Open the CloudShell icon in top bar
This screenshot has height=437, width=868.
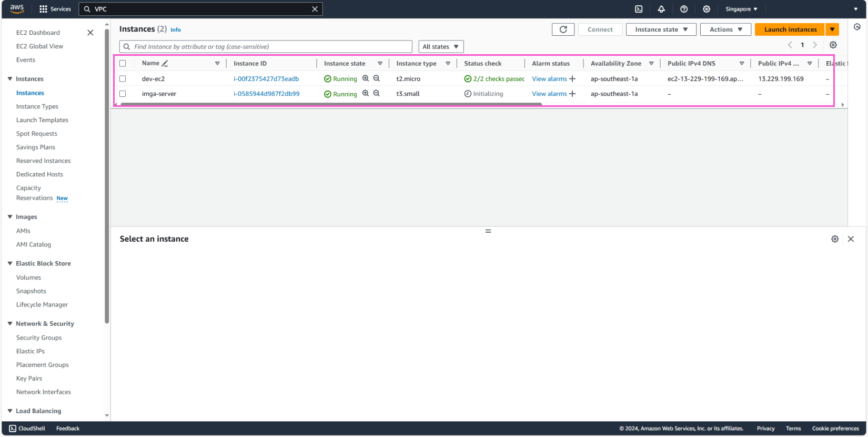coord(639,9)
